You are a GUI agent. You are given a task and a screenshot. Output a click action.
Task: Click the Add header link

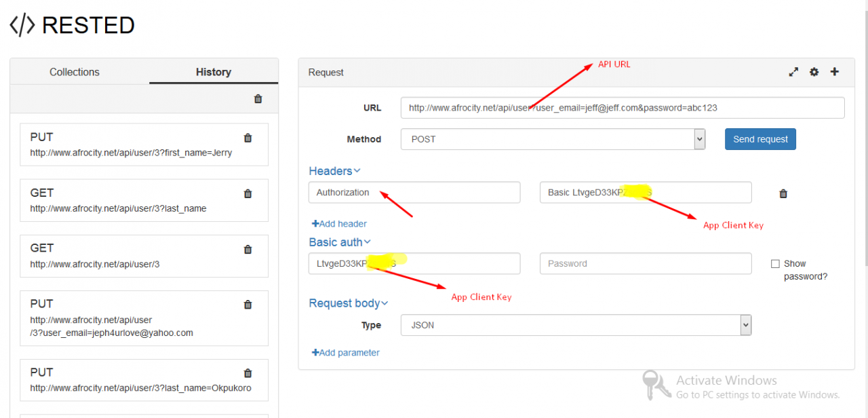(x=339, y=224)
